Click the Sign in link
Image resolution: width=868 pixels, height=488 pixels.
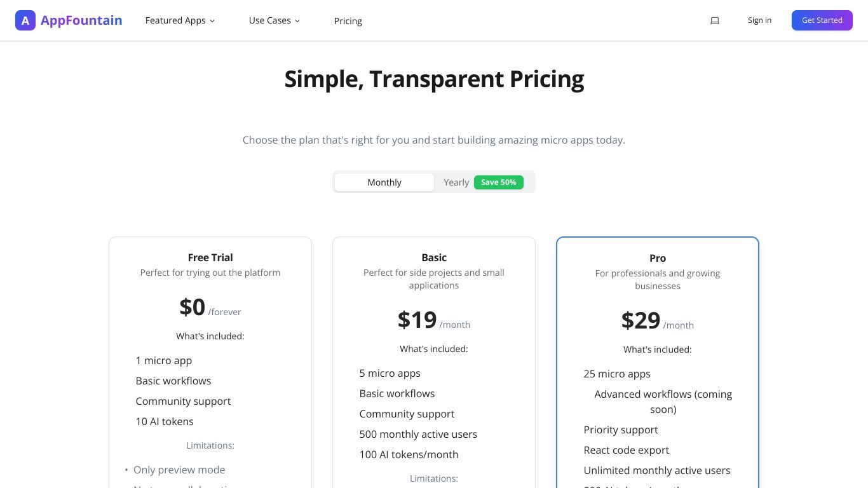pyautogui.click(x=759, y=20)
